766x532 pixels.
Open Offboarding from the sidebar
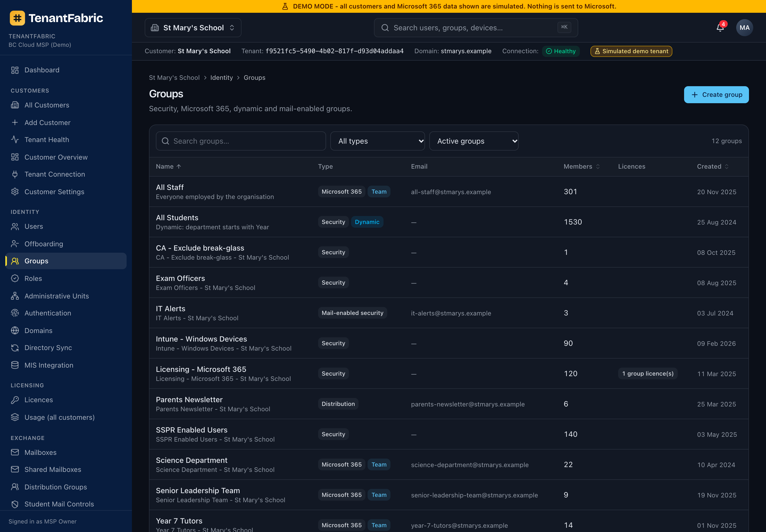click(66, 244)
